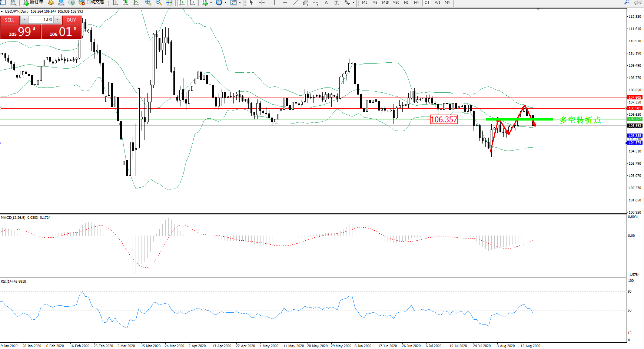Switch to the W1 timeframe

coord(437,3)
